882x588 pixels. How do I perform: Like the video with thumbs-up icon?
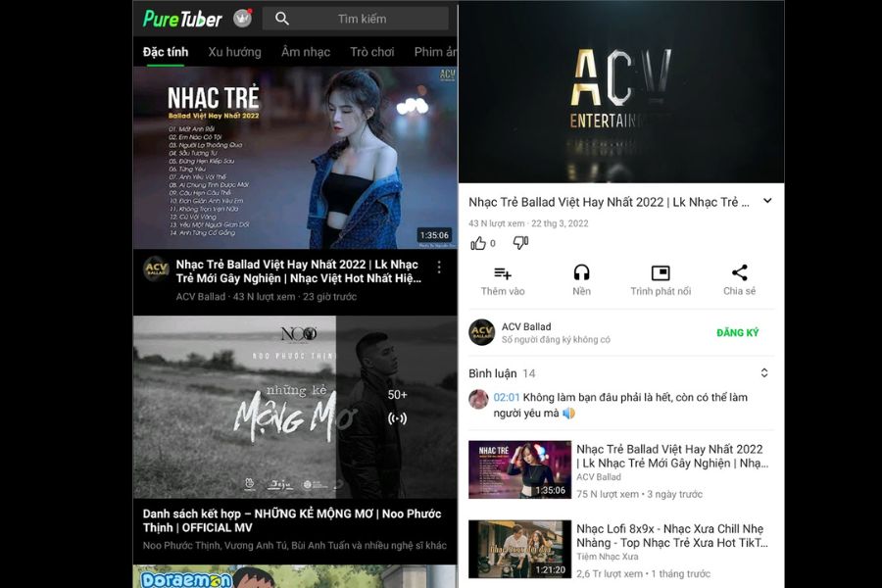(x=478, y=243)
